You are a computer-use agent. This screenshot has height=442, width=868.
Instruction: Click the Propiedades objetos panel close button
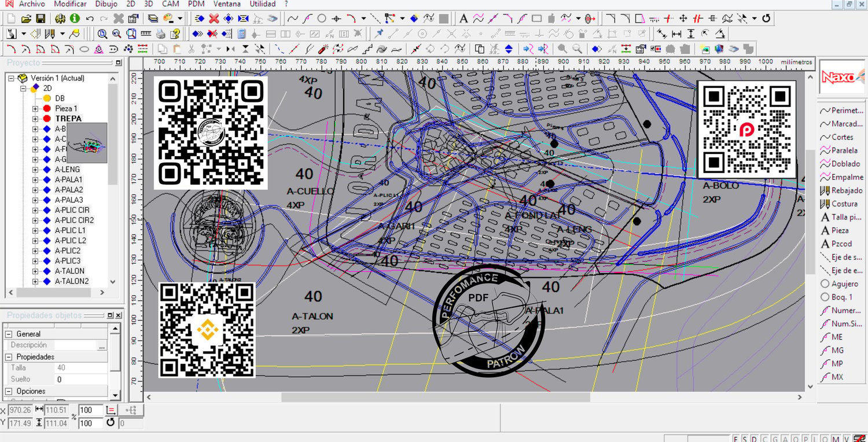pos(118,315)
